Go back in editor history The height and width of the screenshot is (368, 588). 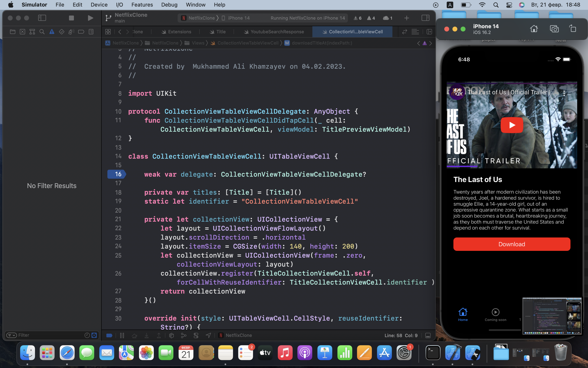[120, 32]
